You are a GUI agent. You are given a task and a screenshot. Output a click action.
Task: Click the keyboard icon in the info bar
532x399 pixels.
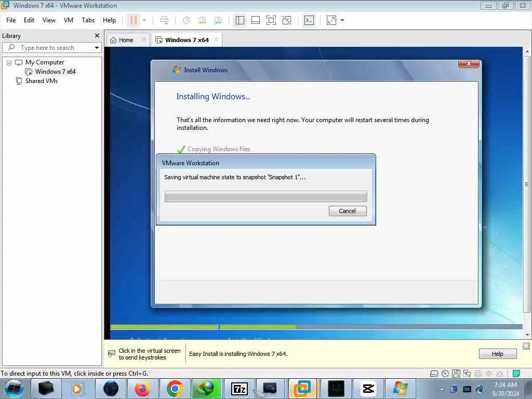[x=112, y=354]
